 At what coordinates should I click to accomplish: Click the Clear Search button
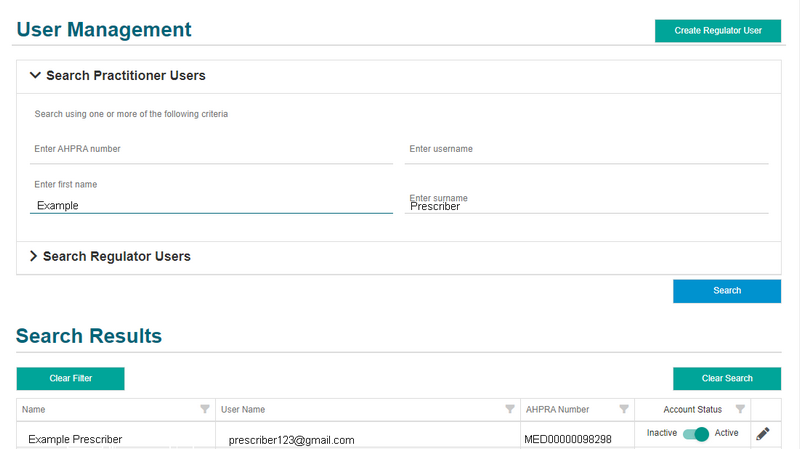(726, 379)
